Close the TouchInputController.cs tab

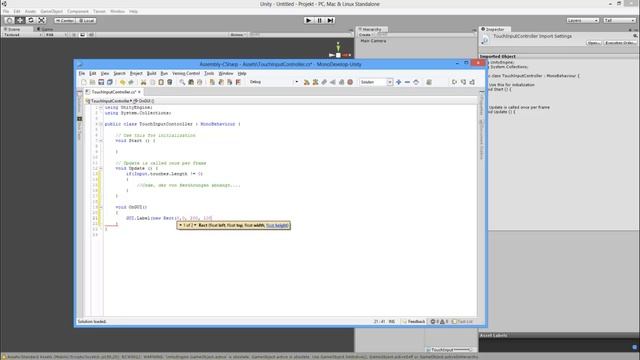point(139,92)
